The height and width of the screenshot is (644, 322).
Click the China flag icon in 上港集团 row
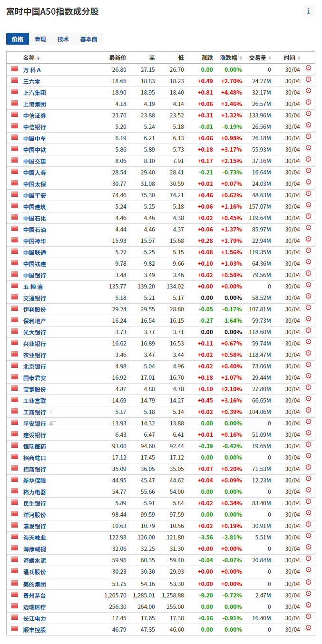tap(15, 103)
